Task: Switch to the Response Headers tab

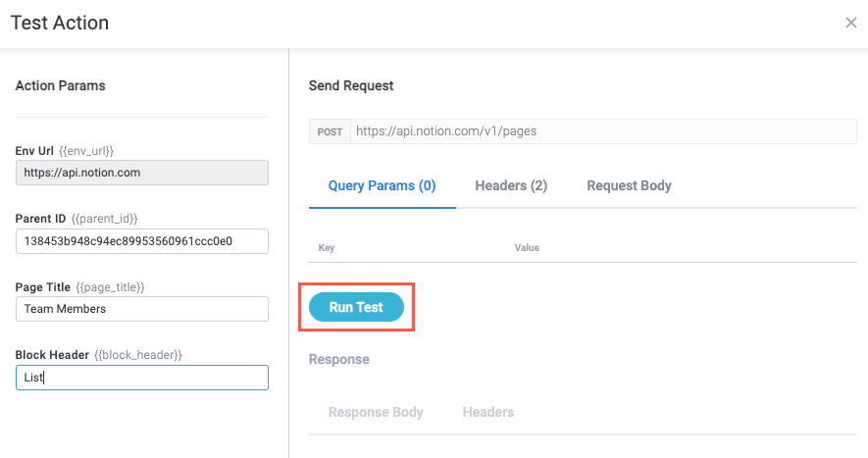Action: [x=487, y=412]
